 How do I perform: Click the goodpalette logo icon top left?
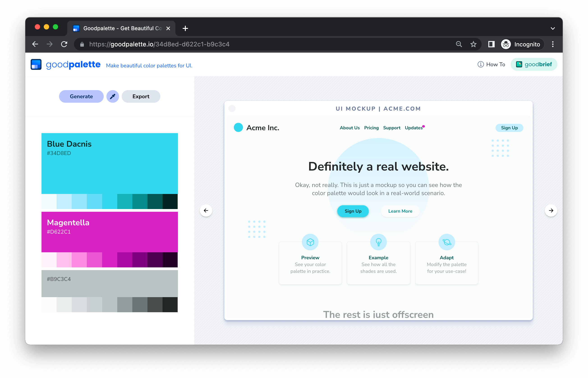click(x=37, y=65)
